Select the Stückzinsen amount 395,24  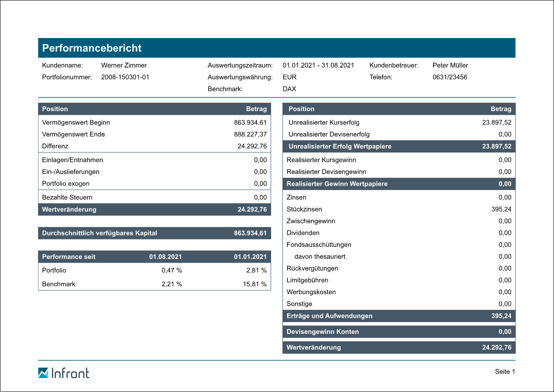click(x=501, y=209)
